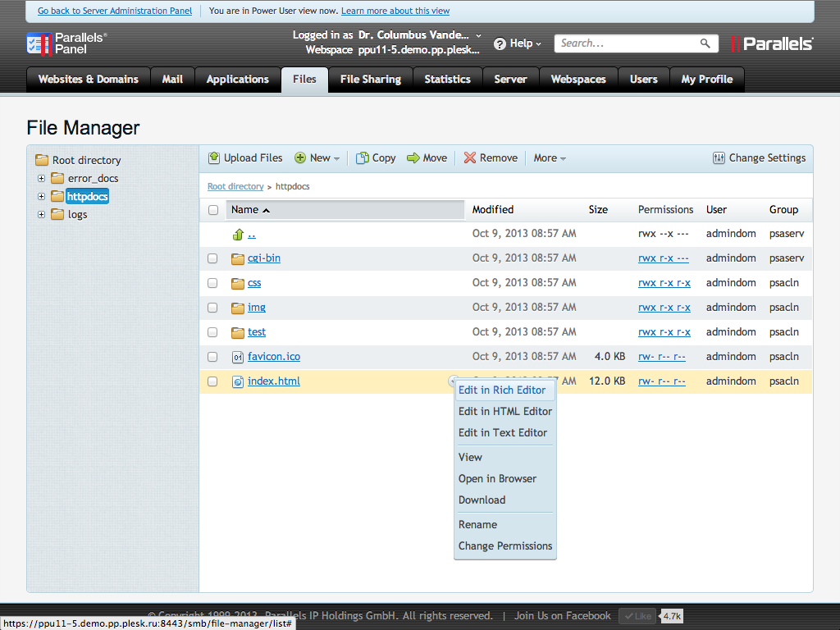Click the green Move arrow icon
Screen dimensions: 840x630
coord(413,158)
